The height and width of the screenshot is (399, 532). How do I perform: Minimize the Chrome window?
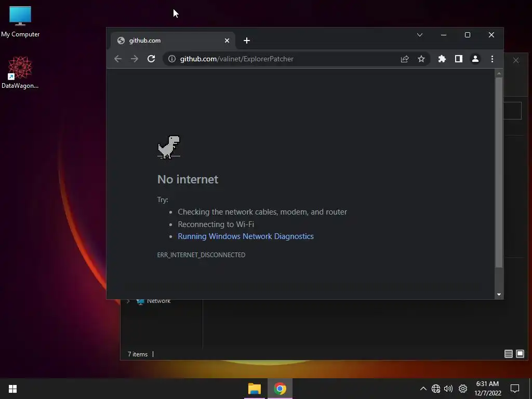coord(444,35)
